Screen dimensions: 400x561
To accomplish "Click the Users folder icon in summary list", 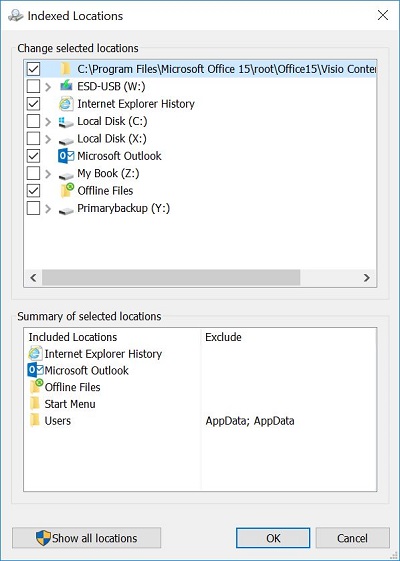I will click(35, 421).
